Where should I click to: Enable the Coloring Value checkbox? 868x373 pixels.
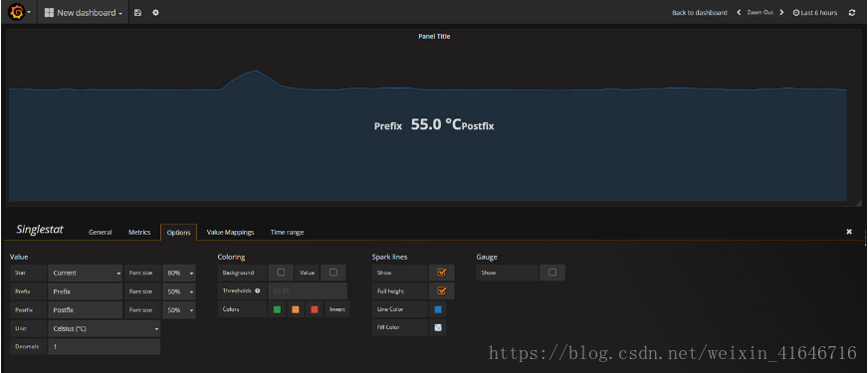(x=332, y=273)
